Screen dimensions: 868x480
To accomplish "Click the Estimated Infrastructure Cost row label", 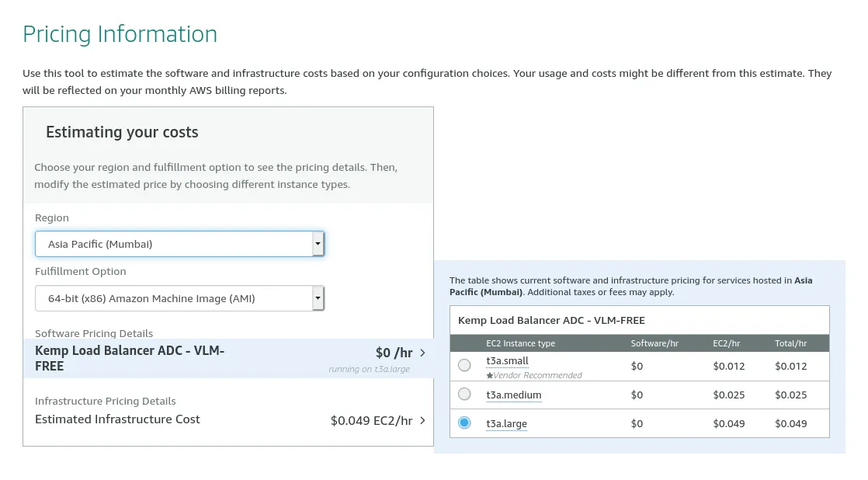I will pos(117,419).
